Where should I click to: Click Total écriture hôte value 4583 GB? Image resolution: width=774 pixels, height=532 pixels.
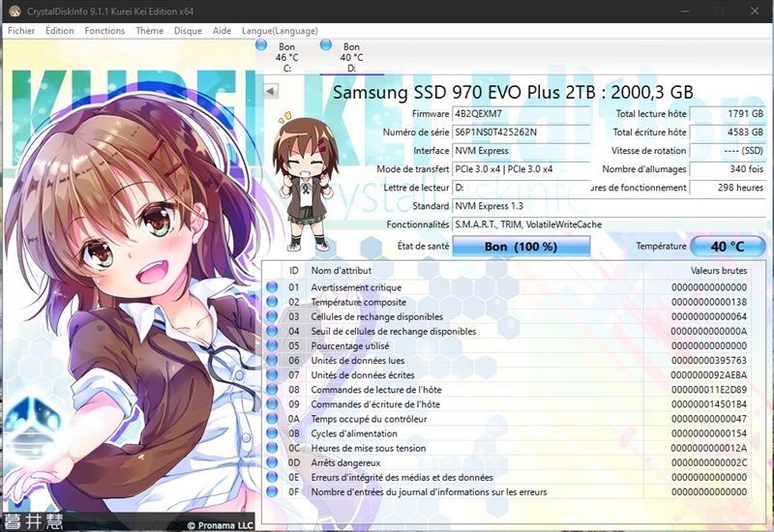point(728,133)
